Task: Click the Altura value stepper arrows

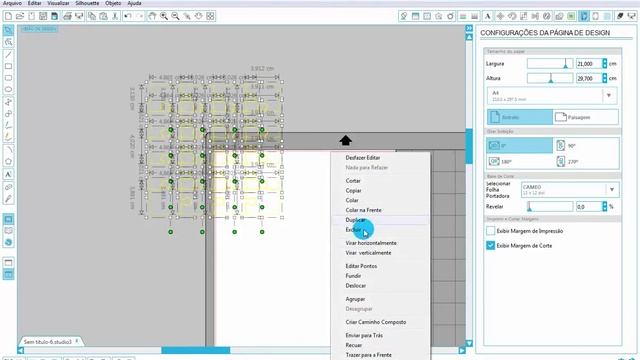Action: (x=604, y=78)
